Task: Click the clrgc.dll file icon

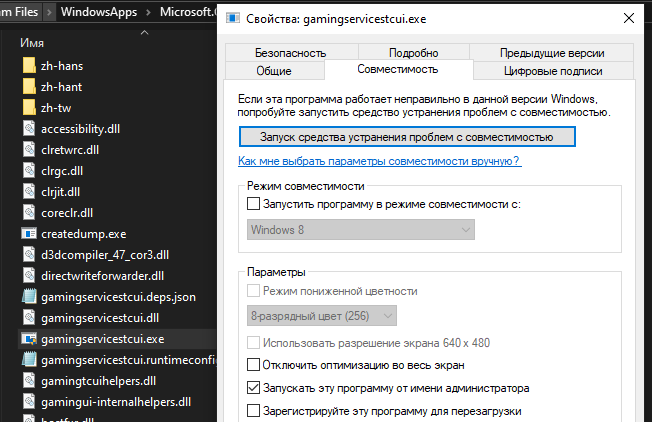Action: point(29,170)
